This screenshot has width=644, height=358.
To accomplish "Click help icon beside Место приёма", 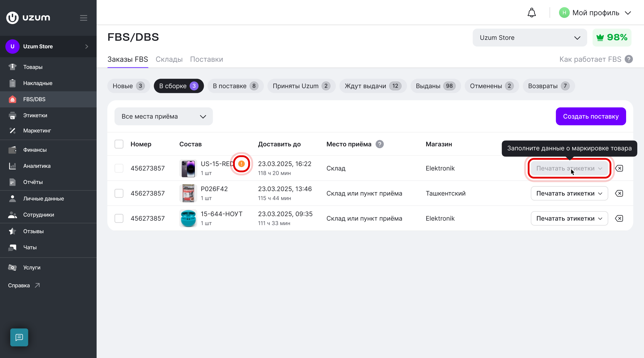I will [x=379, y=144].
